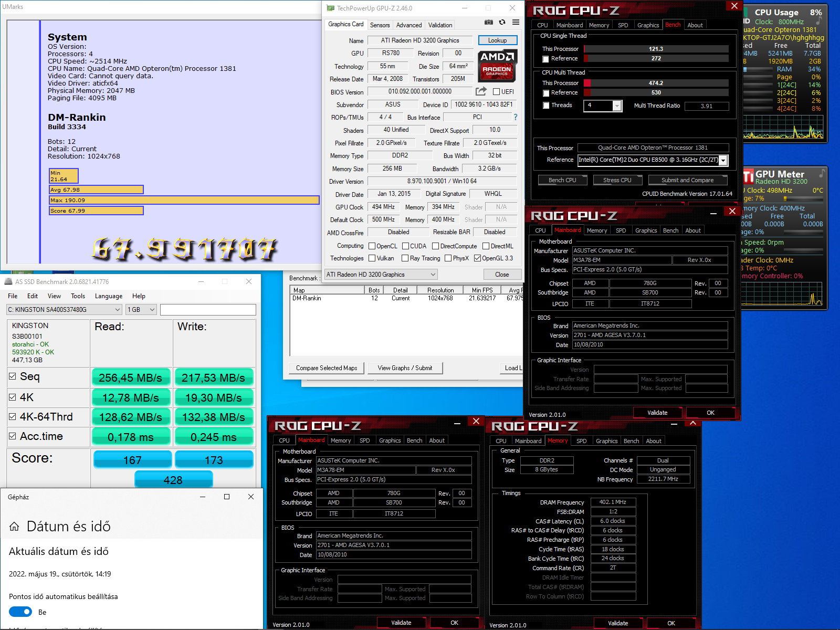Click the GPU-Z title bar app icon
Image resolution: width=840 pixels, height=630 pixels.
pyautogui.click(x=330, y=8)
